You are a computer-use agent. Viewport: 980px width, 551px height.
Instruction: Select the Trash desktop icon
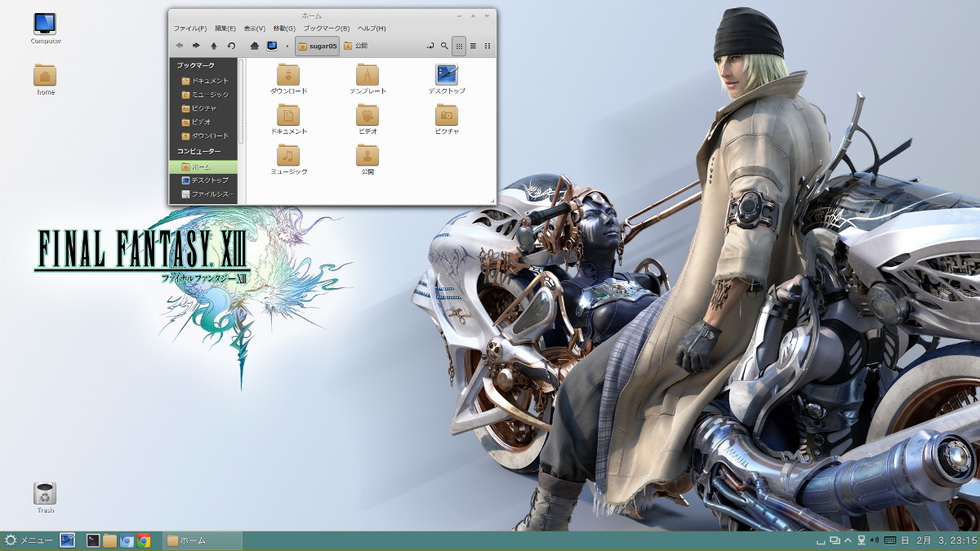[46, 498]
